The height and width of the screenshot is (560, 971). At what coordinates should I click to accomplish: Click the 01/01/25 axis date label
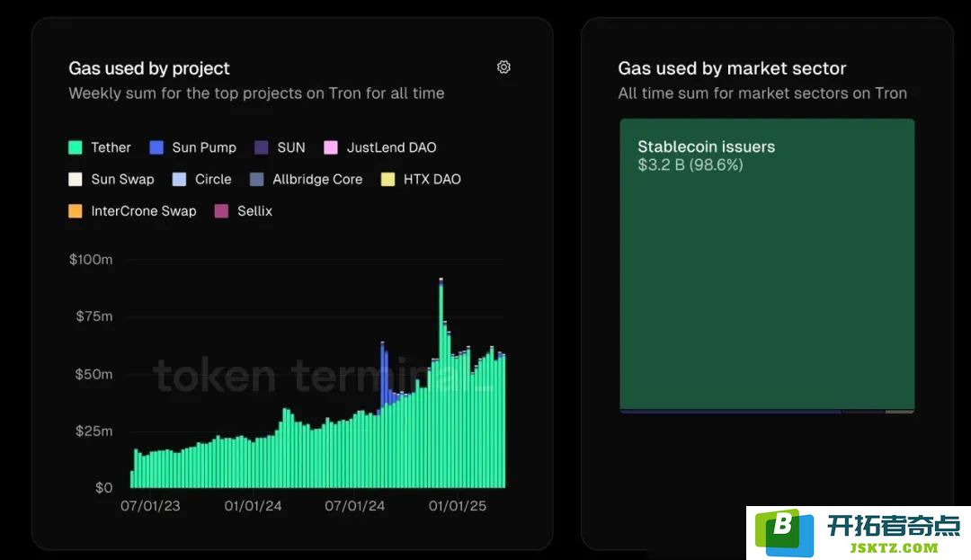[x=458, y=506]
